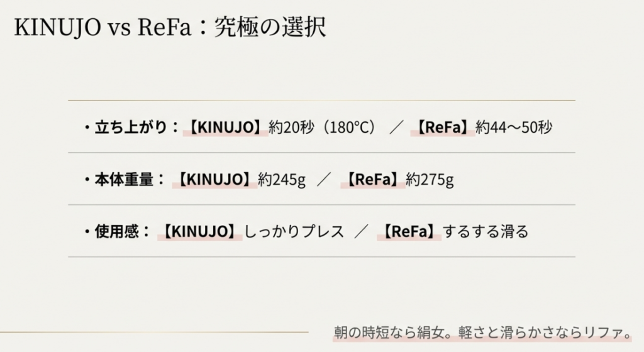This screenshot has width=644, height=352.
Task: Select the "約44〜50秒" text
Action: pos(514,128)
